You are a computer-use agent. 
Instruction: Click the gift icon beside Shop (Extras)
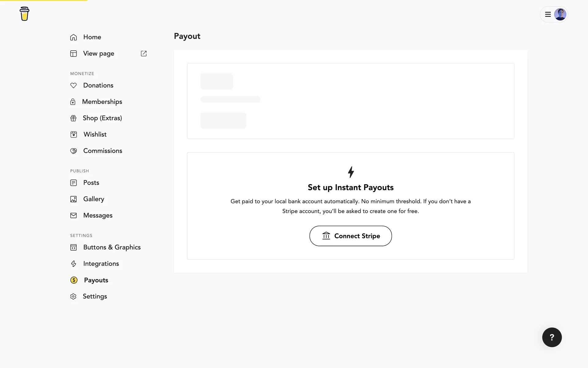coord(73,118)
